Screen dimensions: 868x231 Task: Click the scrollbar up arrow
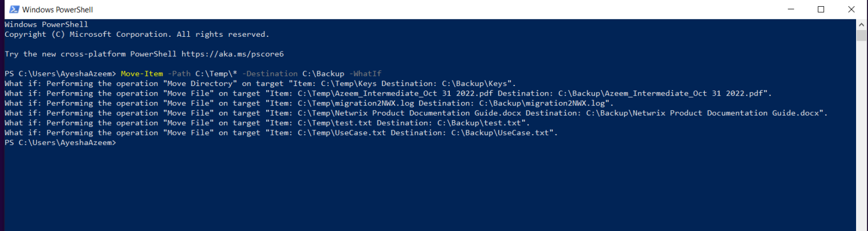point(861,24)
